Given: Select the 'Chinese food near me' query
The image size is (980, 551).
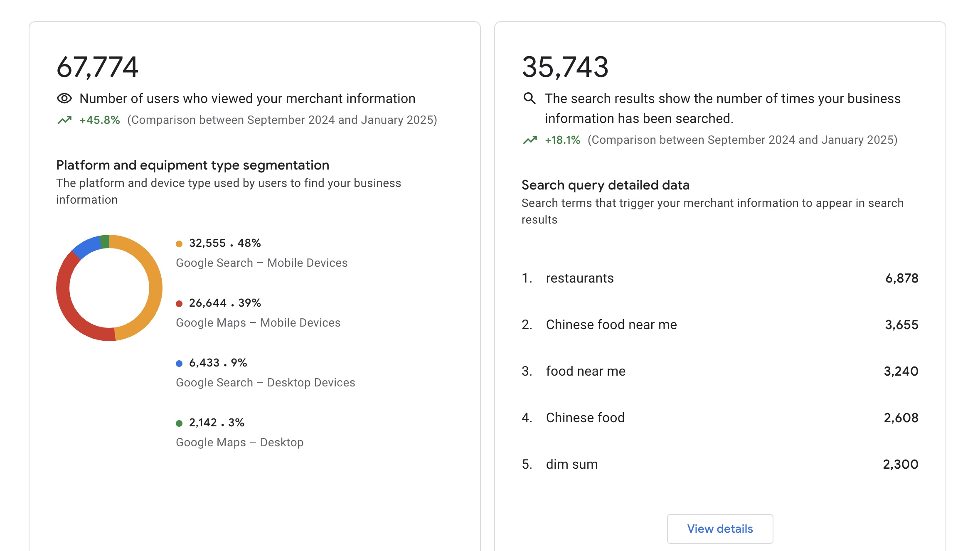Looking at the screenshot, I should (611, 325).
